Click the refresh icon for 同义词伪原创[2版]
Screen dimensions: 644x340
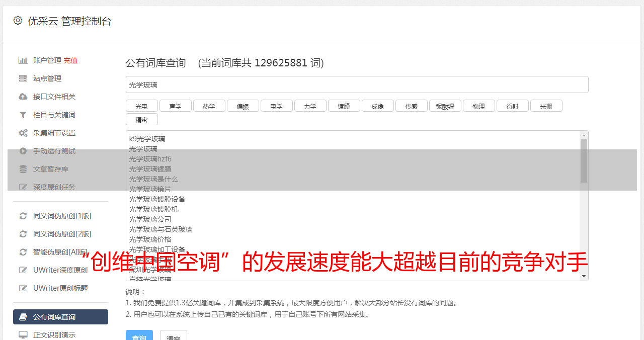[x=23, y=234]
